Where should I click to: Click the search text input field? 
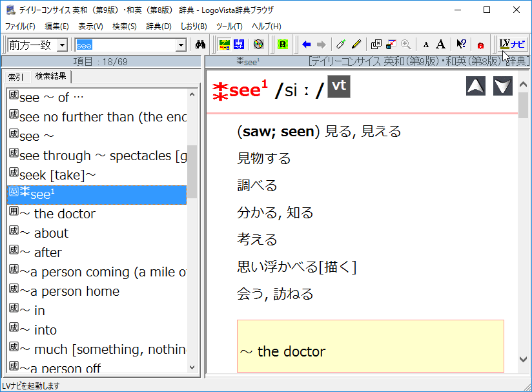tap(126, 45)
